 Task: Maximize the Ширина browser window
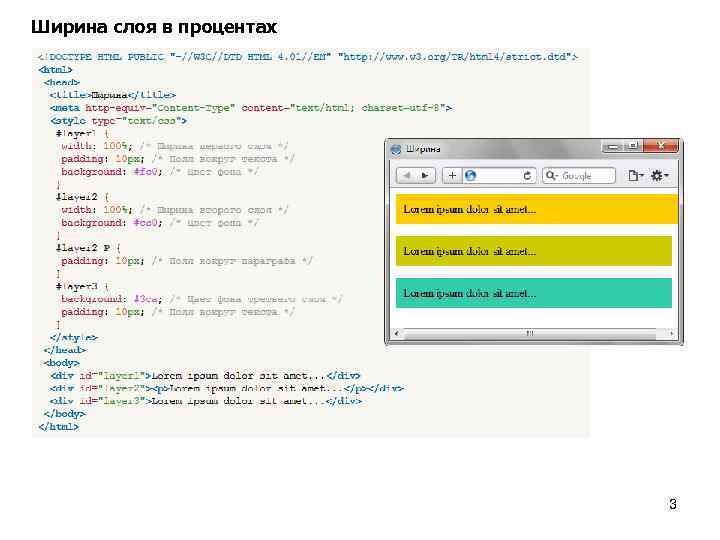[634, 146]
